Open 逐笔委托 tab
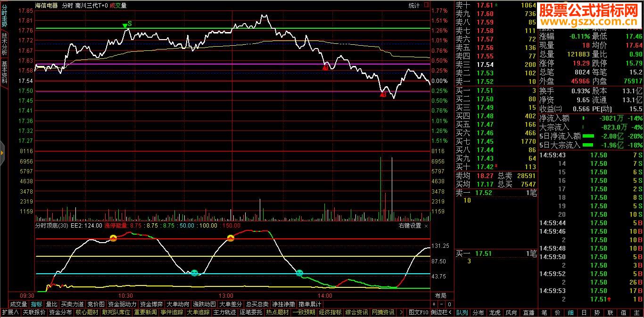This screenshot has height=318, width=644. 251,312
